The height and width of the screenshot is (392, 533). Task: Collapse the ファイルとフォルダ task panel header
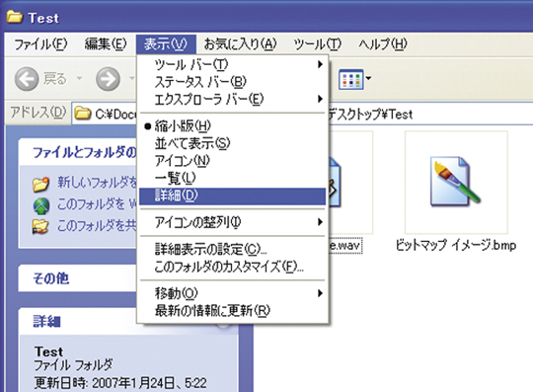click(78, 152)
